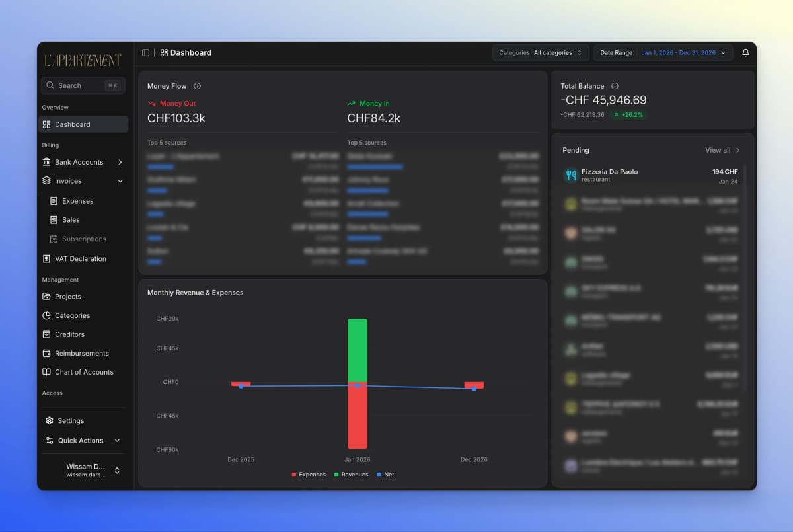Toggle Expenses series in chart legend
Viewport: 793px width, 532px height.
pos(309,475)
